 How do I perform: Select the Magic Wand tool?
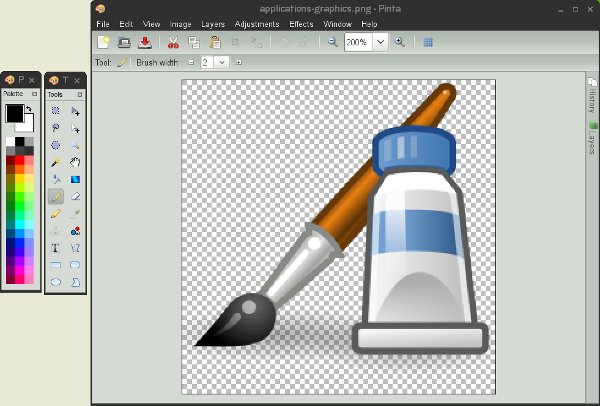56,162
